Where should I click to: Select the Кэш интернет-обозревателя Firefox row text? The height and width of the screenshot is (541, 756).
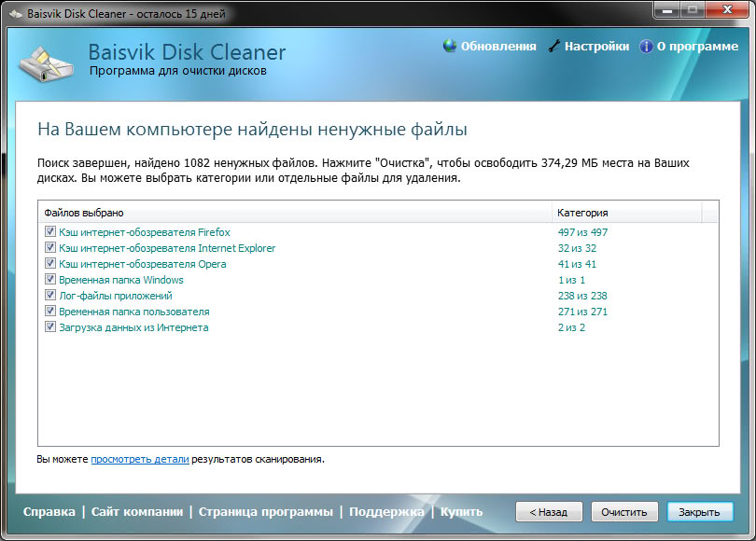click(145, 232)
